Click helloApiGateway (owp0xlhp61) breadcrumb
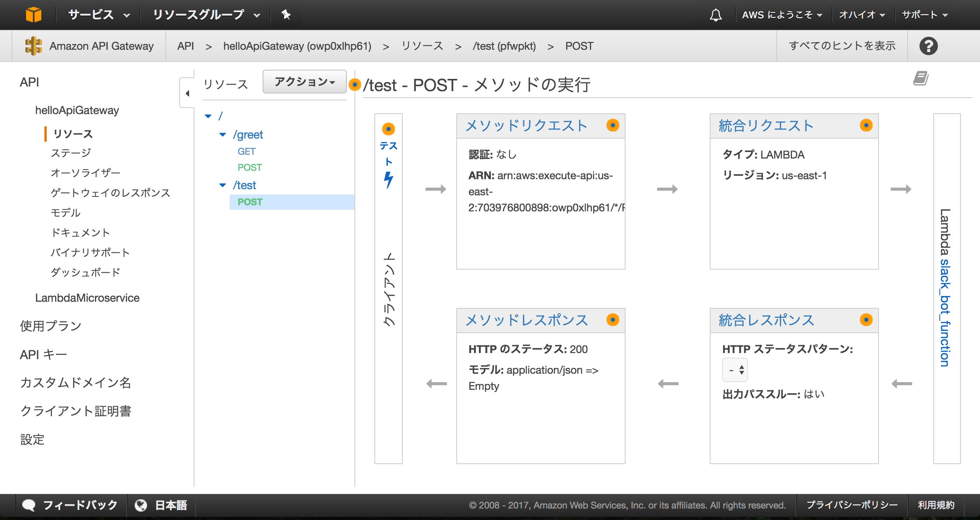The height and width of the screenshot is (520, 980). click(297, 46)
